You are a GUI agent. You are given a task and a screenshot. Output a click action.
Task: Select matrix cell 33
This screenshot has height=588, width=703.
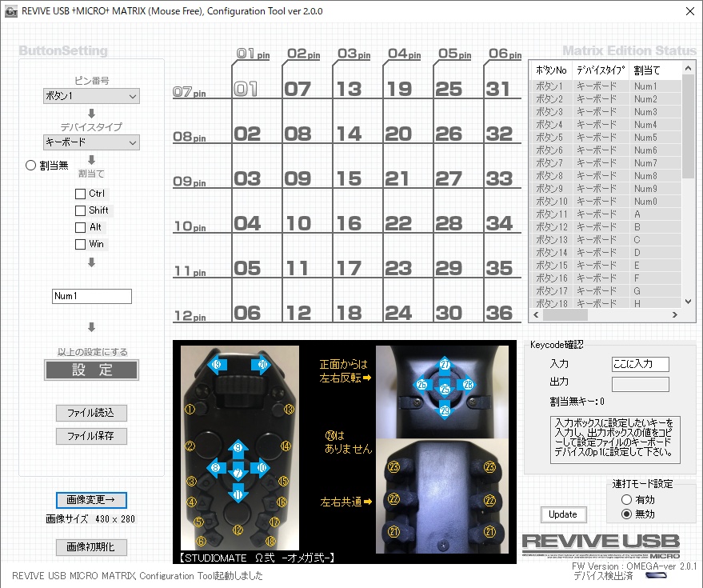click(x=499, y=178)
